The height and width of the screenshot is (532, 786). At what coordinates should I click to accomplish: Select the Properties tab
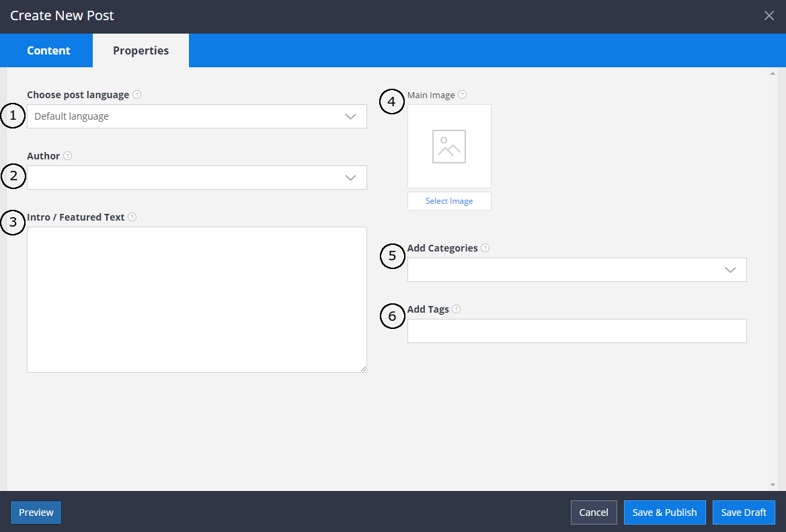pos(141,50)
